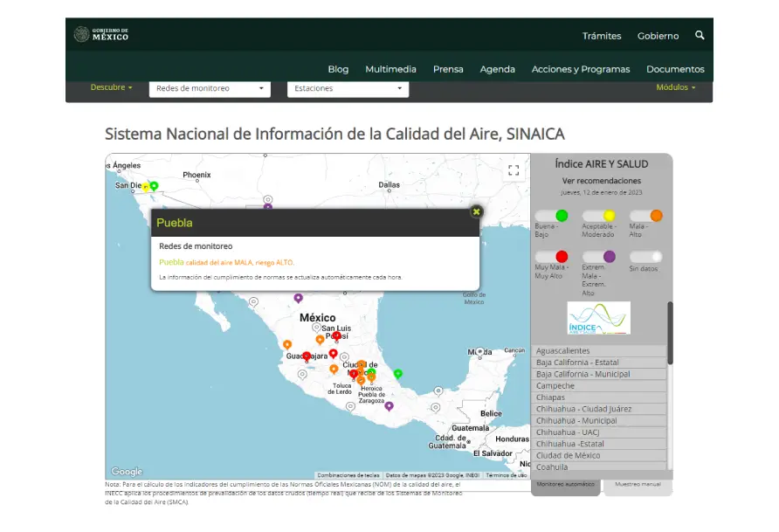This screenshot has height=532, width=779.
Task: Go to Blog section
Action: click(x=338, y=69)
